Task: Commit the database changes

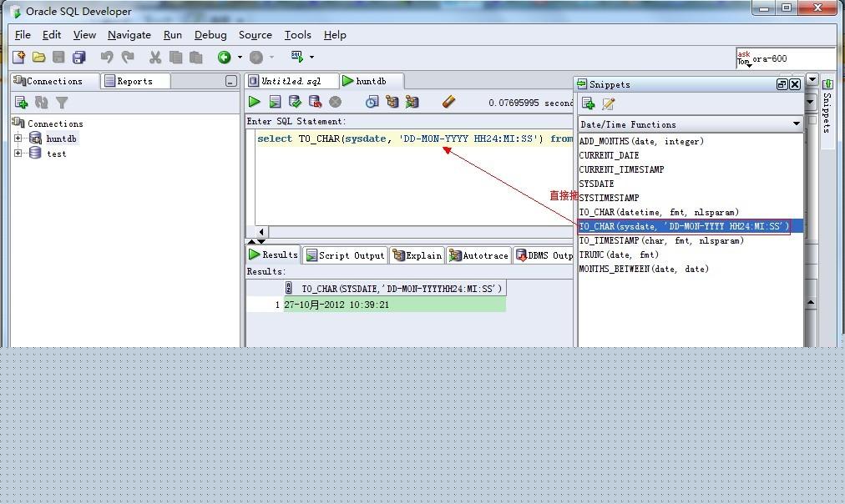Action: [295, 102]
